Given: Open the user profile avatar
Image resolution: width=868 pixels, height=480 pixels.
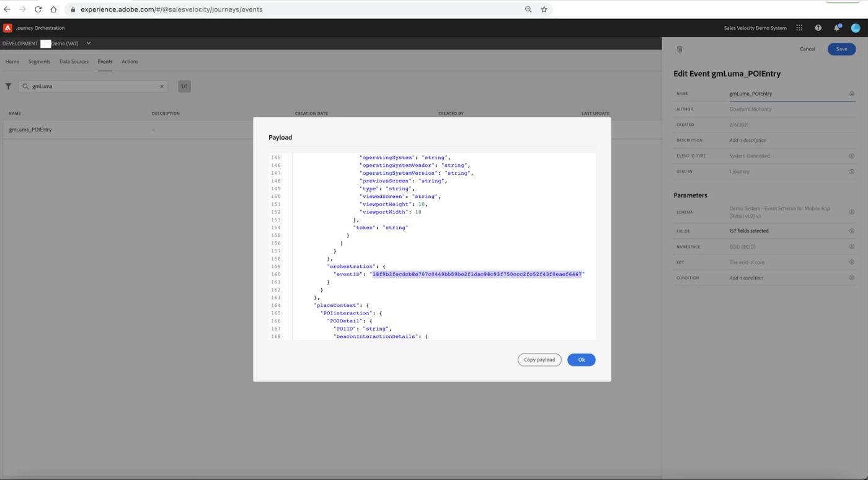Looking at the screenshot, I should point(856,28).
